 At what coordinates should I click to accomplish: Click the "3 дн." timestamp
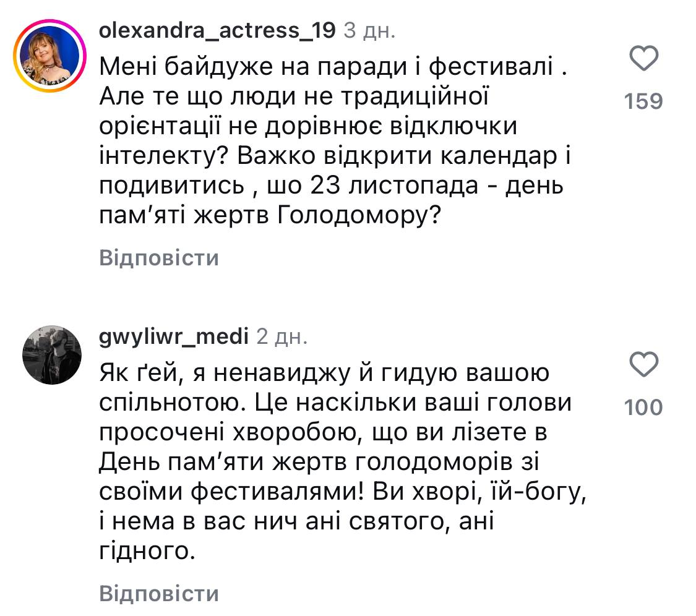pos(369,30)
